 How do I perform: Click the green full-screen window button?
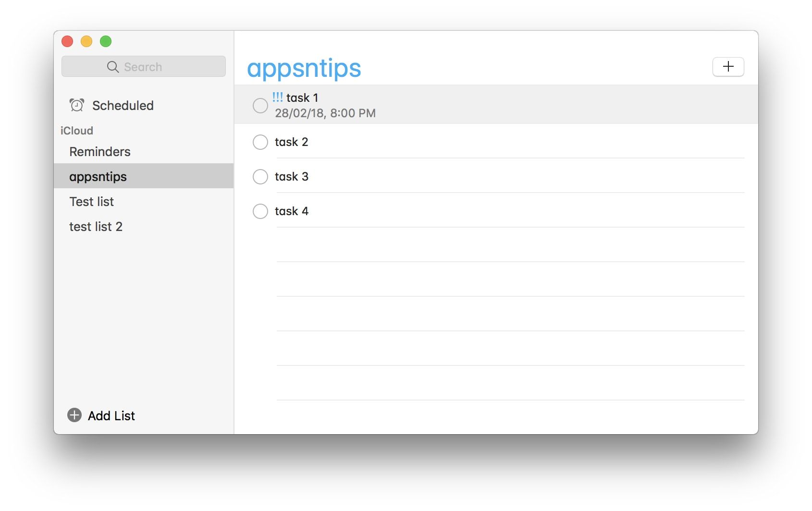click(106, 42)
